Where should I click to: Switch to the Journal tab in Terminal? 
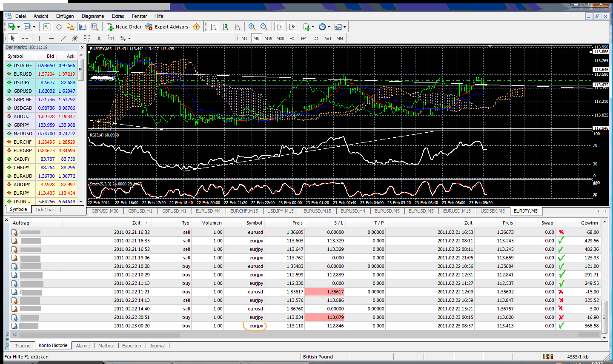click(x=157, y=346)
